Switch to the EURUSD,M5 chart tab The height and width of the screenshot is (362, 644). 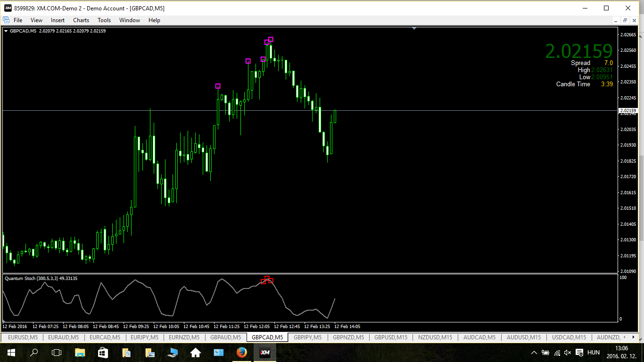[23, 337]
